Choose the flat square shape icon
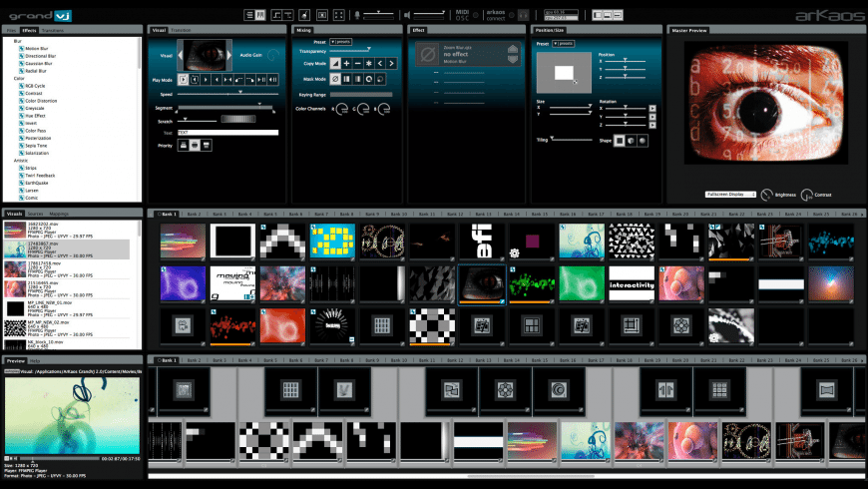The height and width of the screenshot is (489, 868). [x=620, y=141]
